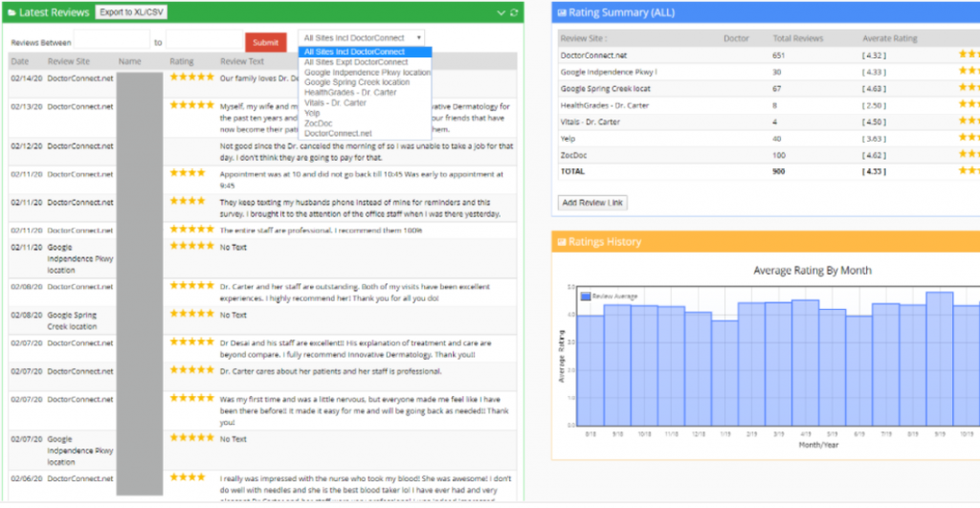
Task: Click the TOTAL row label
Action: (572, 171)
